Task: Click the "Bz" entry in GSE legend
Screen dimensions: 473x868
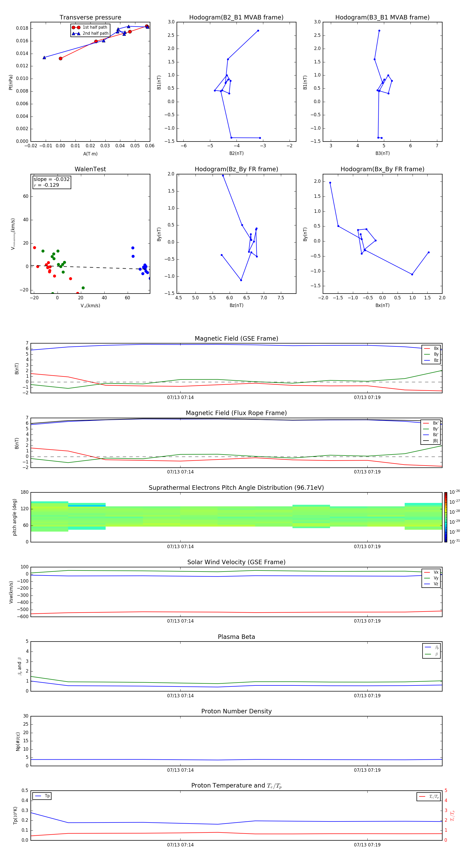Action: [x=431, y=361]
